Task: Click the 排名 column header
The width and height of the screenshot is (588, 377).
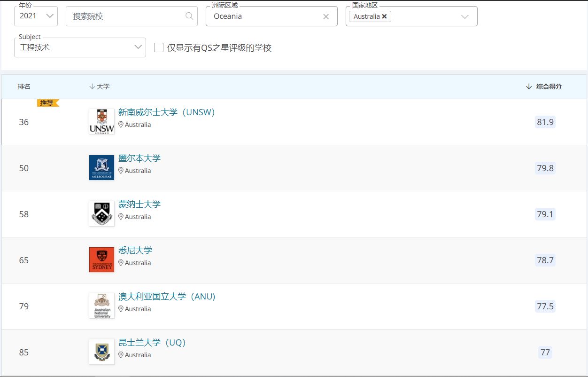Action: 24,86
